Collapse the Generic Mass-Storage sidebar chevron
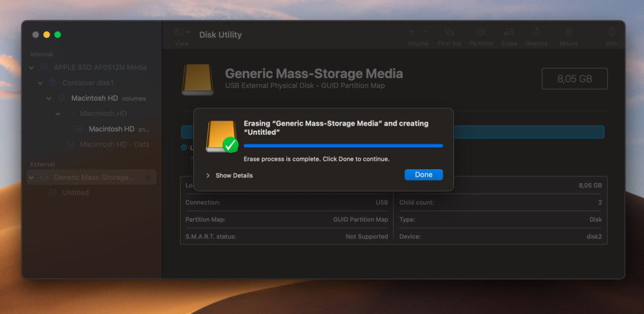This screenshot has width=644, height=314. tap(32, 177)
